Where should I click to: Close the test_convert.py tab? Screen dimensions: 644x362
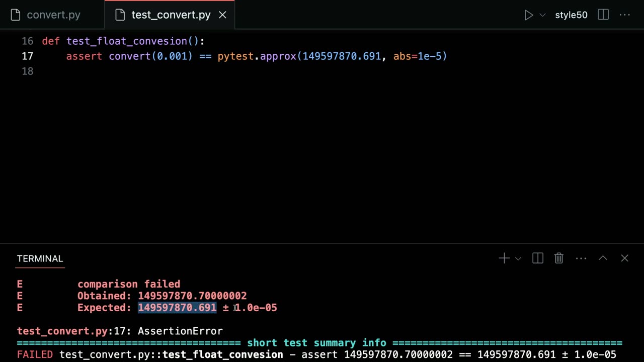pyautogui.click(x=222, y=15)
